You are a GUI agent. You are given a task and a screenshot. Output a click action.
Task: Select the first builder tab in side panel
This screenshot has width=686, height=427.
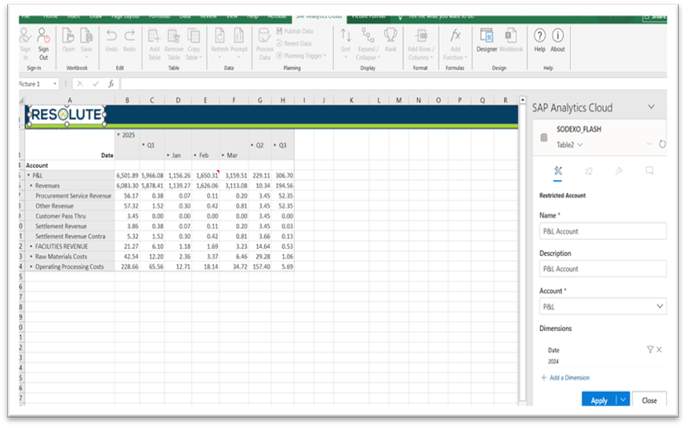tap(557, 171)
